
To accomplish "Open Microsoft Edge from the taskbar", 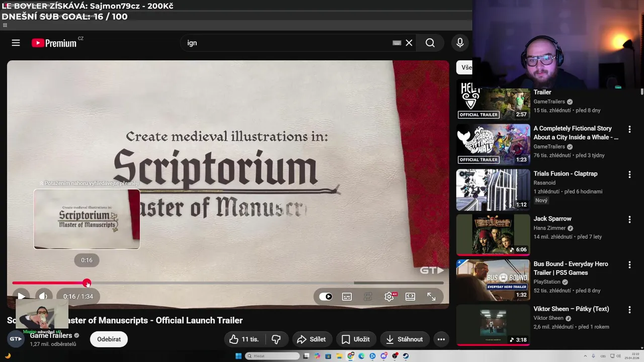I will click(x=361, y=356).
